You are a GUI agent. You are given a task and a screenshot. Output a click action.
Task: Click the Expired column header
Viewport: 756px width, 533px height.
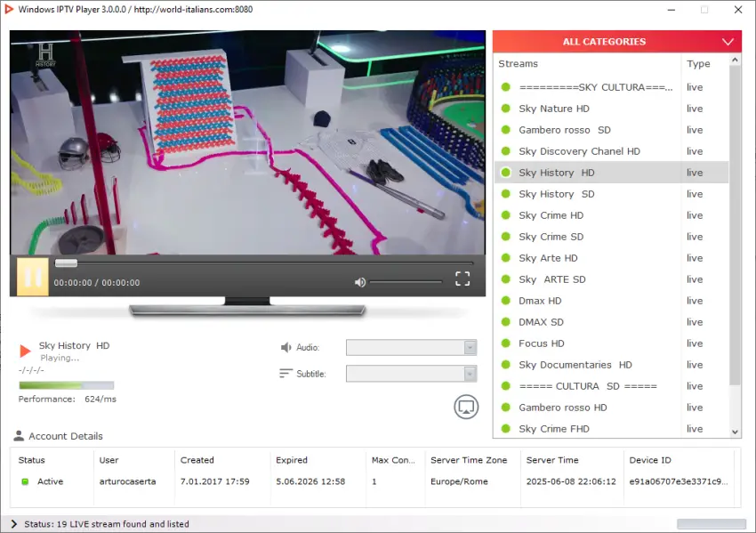coord(291,460)
